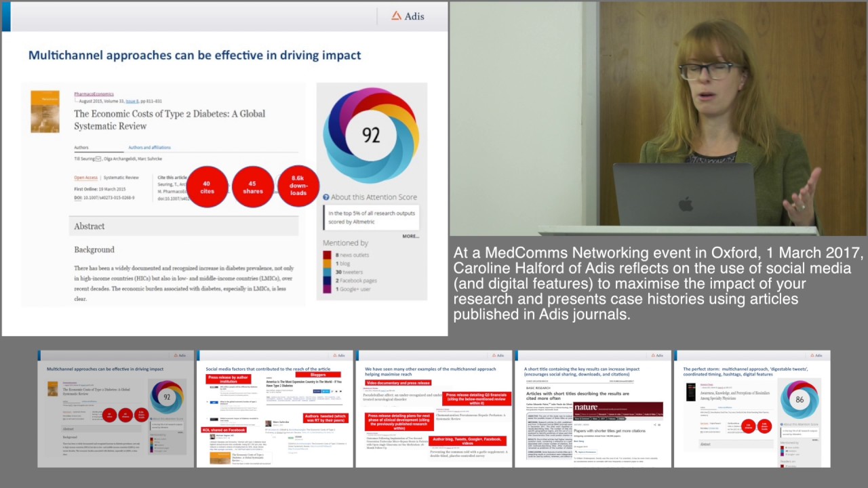The width and height of the screenshot is (868, 488).
Task: Click the purple Google+ user swatch
Action: [327, 289]
